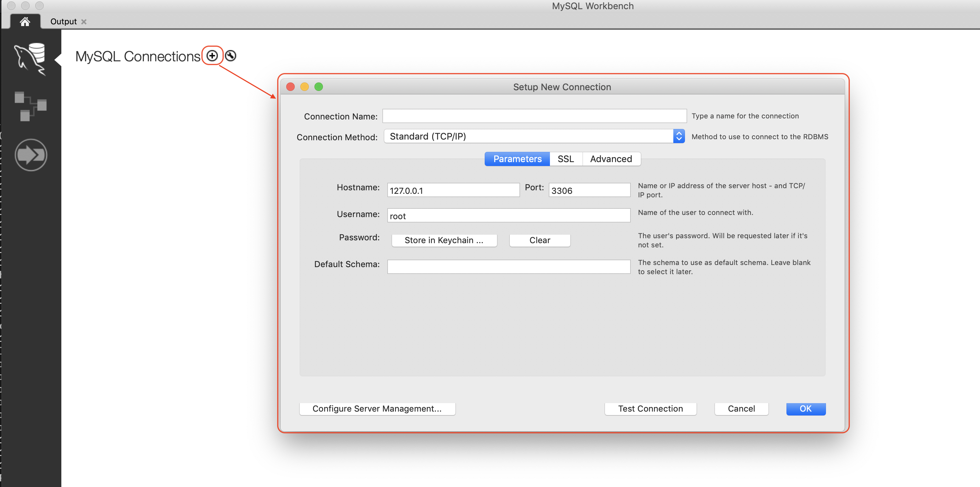The image size is (980, 487).
Task: Select the Parameters tab
Action: [x=517, y=159]
